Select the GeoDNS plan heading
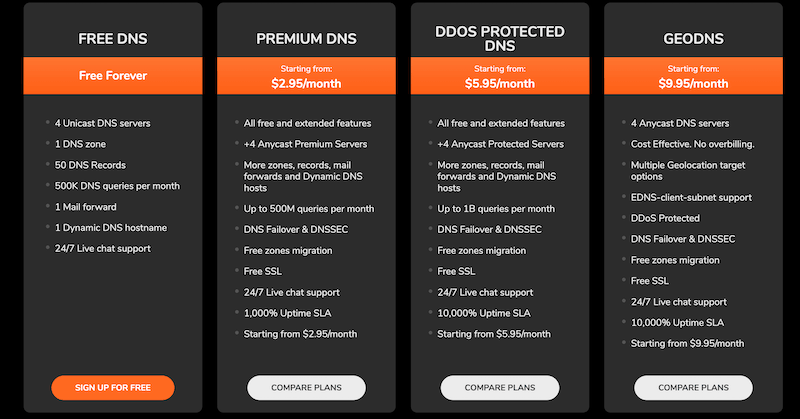This screenshot has width=800, height=419. (693, 40)
